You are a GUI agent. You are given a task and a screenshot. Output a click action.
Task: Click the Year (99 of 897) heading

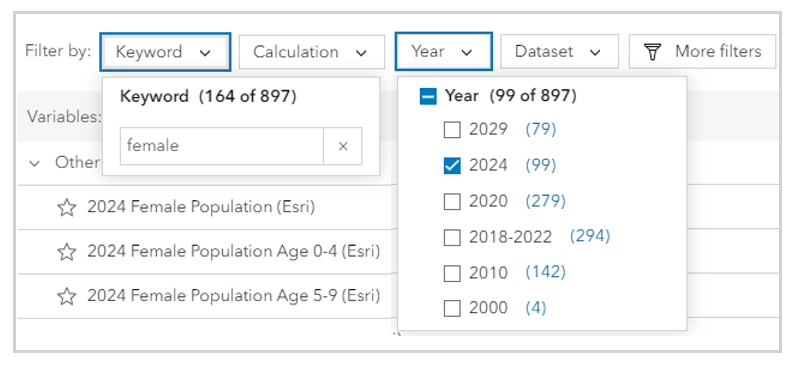[511, 96]
